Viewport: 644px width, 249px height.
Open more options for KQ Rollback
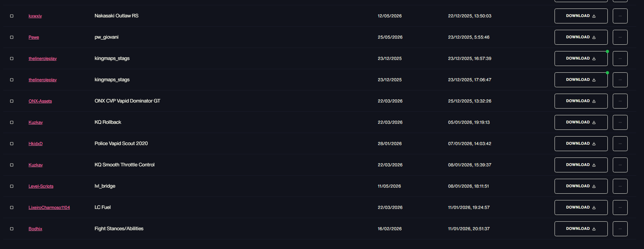[x=620, y=122]
